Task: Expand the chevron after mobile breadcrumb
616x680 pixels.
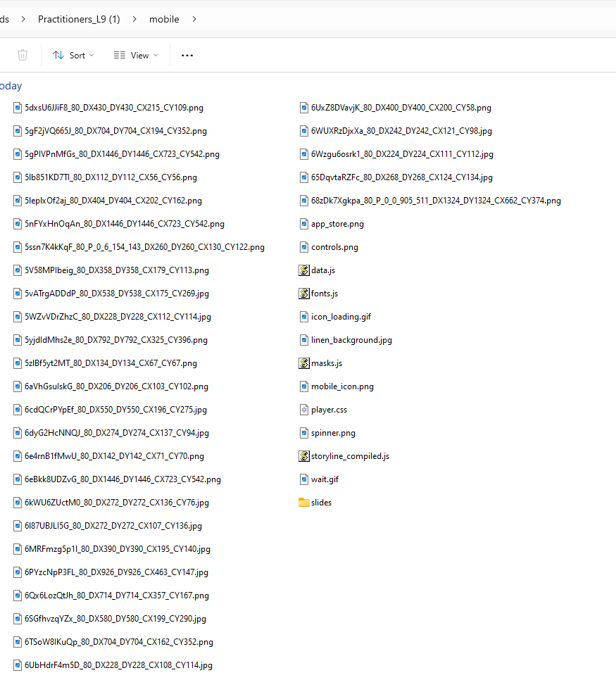Action: (x=194, y=19)
